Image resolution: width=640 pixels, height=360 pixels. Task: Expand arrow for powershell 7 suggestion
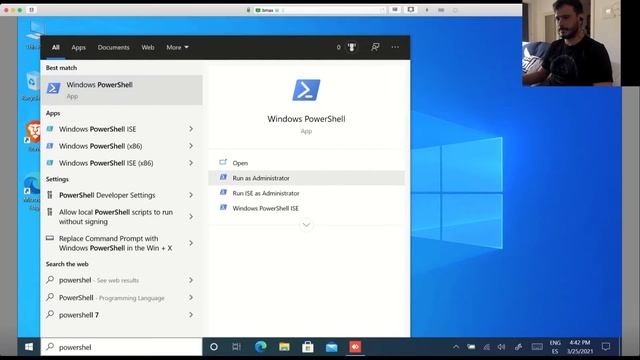(x=191, y=315)
